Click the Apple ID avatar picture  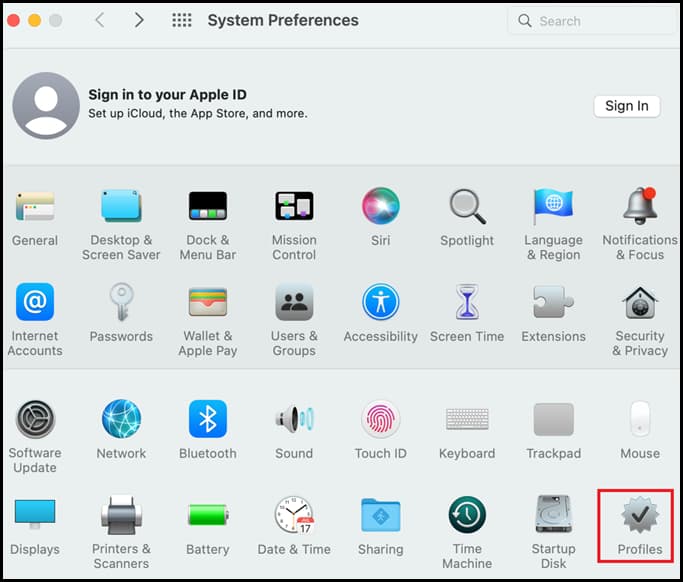(x=46, y=106)
